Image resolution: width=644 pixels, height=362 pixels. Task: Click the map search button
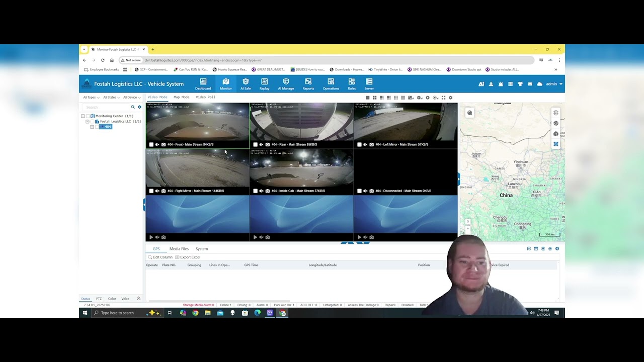469,113
